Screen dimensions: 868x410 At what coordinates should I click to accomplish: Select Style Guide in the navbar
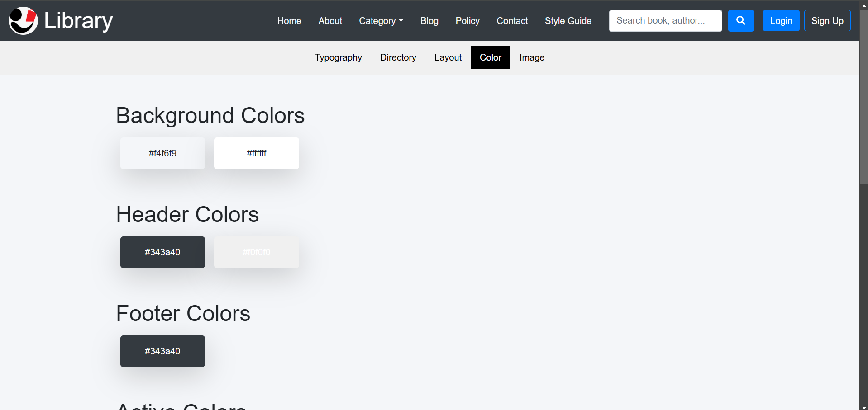(568, 21)
